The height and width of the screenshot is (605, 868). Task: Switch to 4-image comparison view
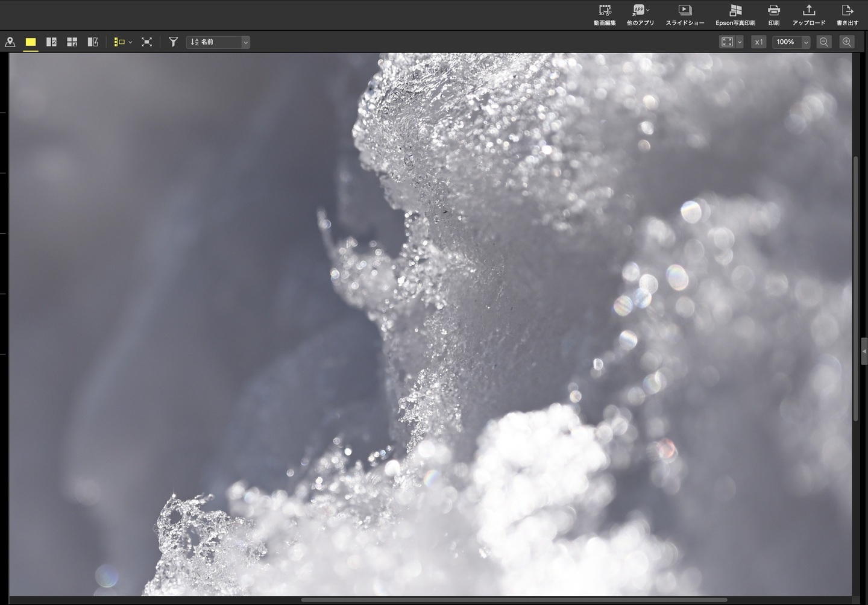72,42
